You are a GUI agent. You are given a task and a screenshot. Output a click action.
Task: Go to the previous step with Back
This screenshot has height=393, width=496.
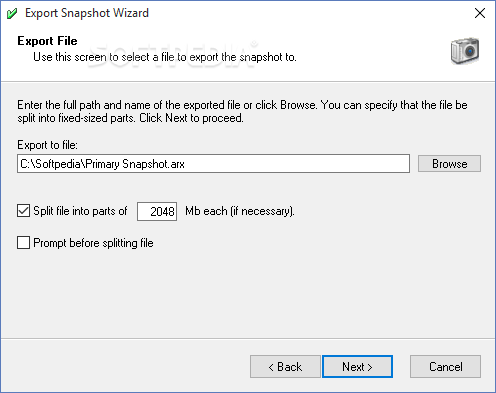click(285, 367)
